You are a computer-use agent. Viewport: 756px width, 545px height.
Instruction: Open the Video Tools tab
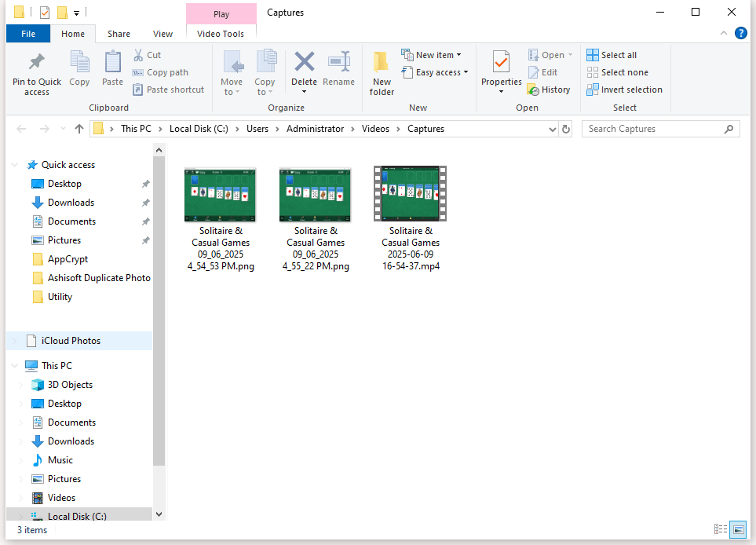tap(221, 34)
